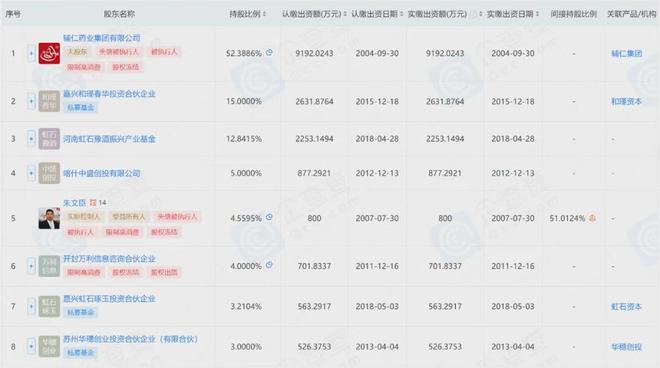
Task: Expand row 3 河南虹石 fund details
Action: coord(31,139)
